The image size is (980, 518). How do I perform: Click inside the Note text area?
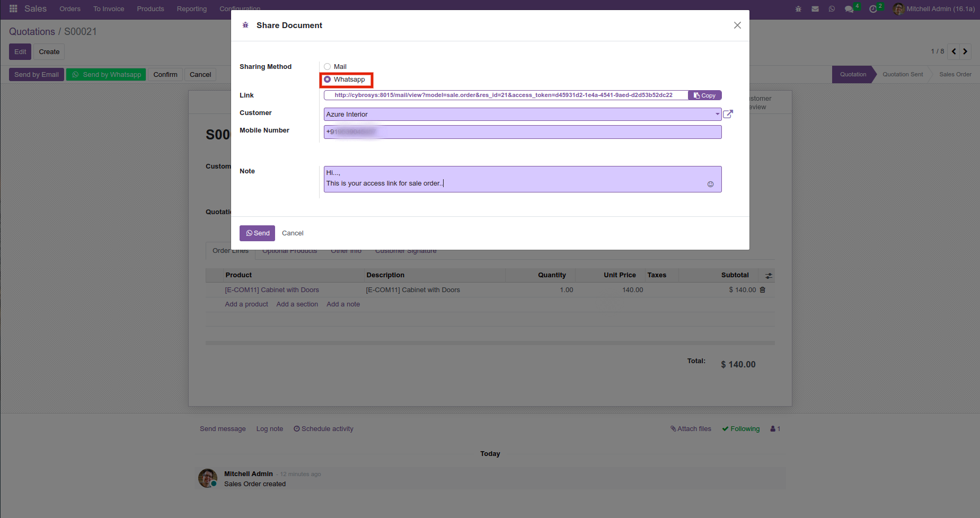point(523,179)
